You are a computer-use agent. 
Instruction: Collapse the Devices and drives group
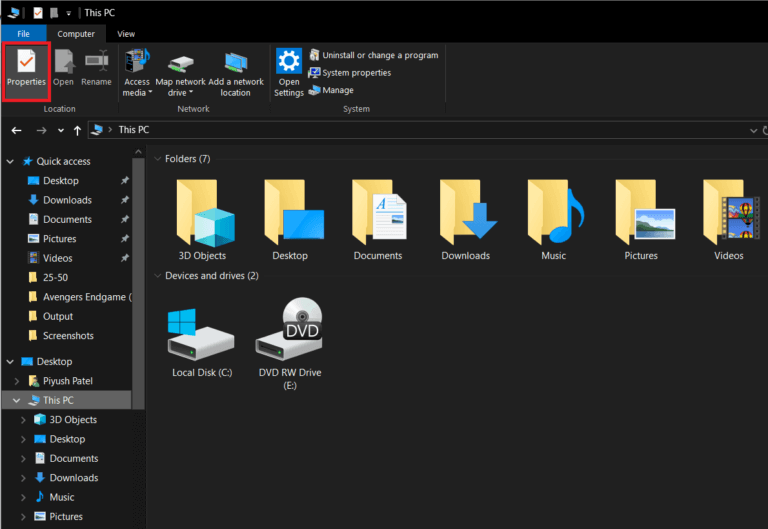158,276
